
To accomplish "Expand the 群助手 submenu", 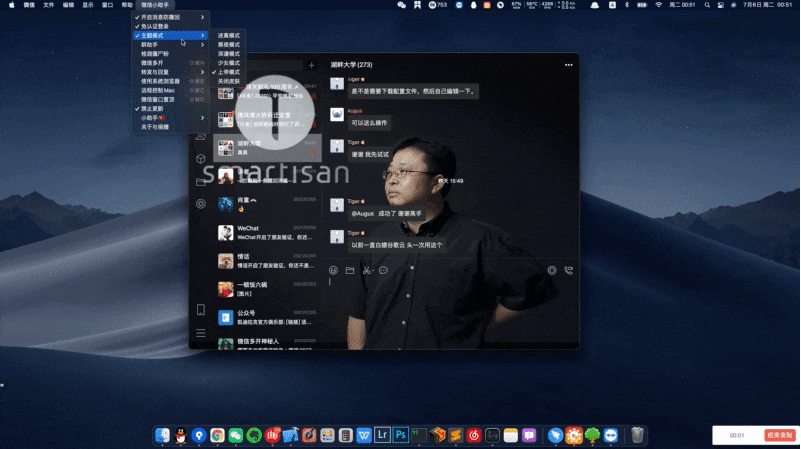I will click(170, 44).
